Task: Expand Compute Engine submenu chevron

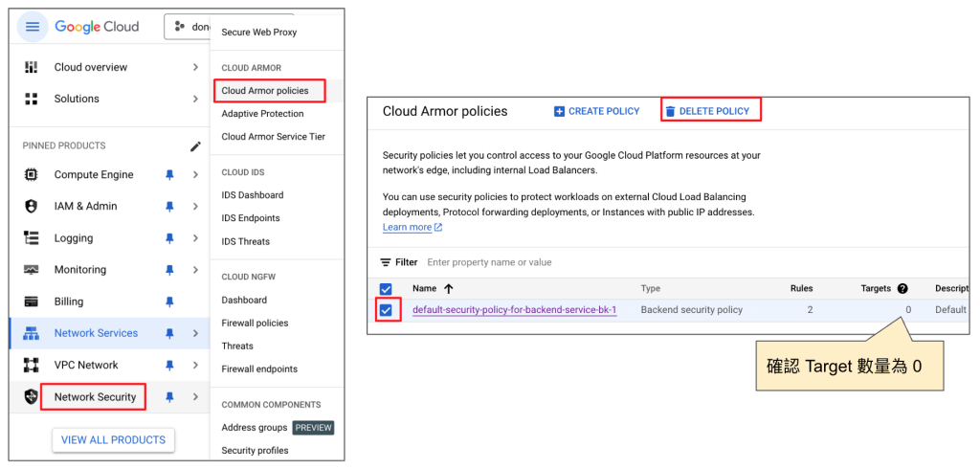Action: (x=195, y=175)
